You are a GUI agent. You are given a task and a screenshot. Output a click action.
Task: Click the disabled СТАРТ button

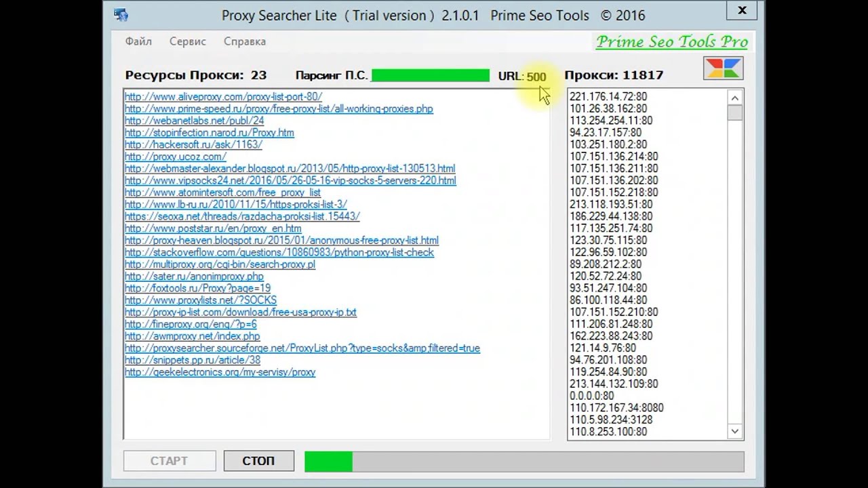(169, 461)
